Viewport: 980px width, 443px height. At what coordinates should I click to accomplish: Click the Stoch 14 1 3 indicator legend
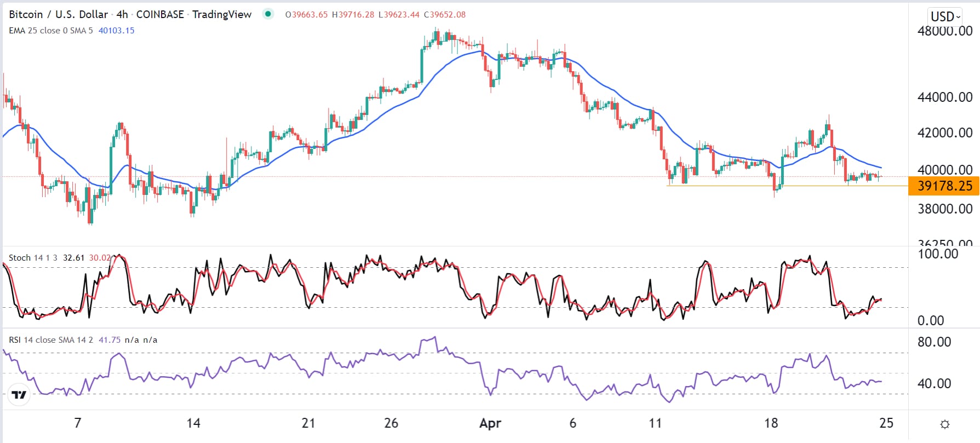click(x=33, y=257)
